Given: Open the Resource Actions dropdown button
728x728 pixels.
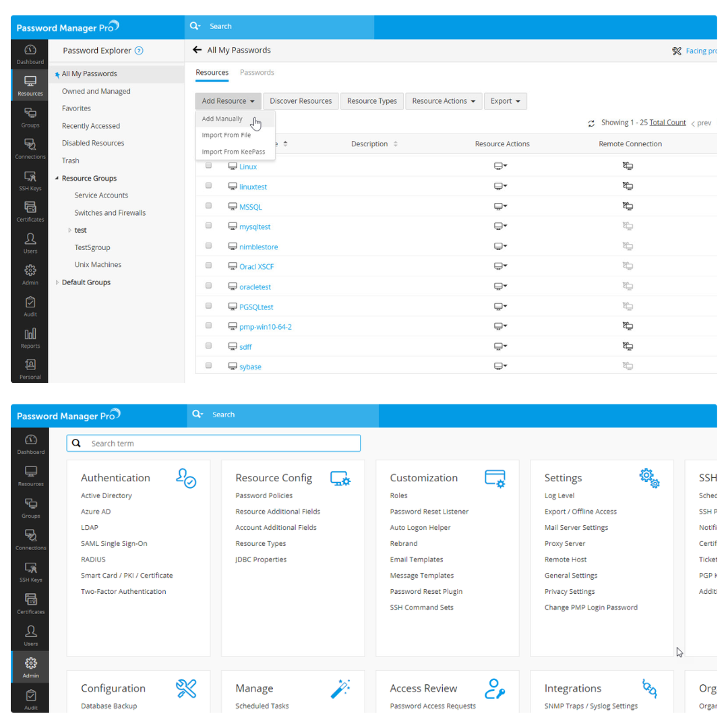Looking at the screenshot, I should pos(444,101).
